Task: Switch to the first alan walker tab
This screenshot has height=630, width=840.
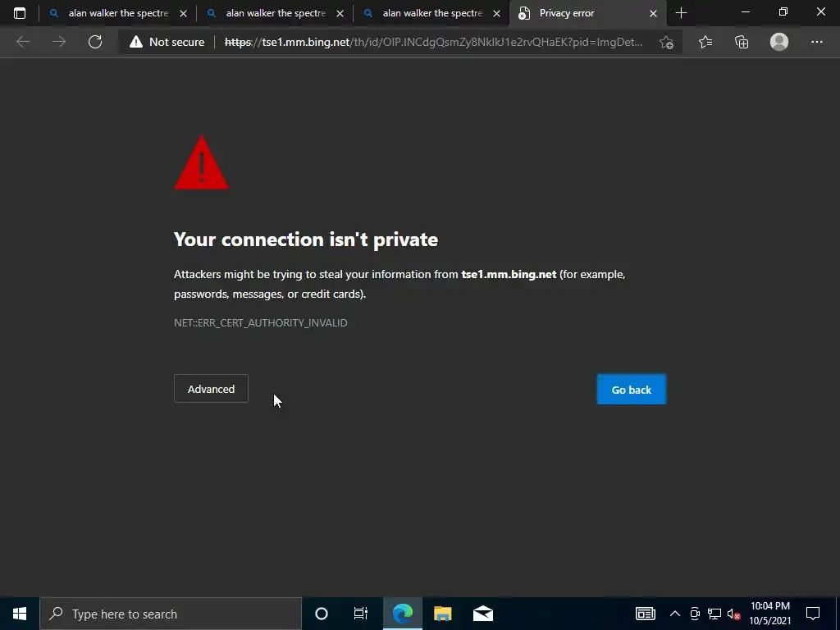Action: point(118,13)
